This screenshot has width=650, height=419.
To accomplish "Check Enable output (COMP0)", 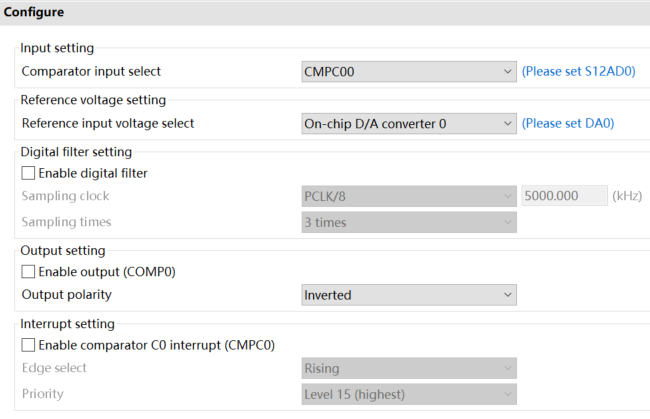I will click(x=28, y=271).
